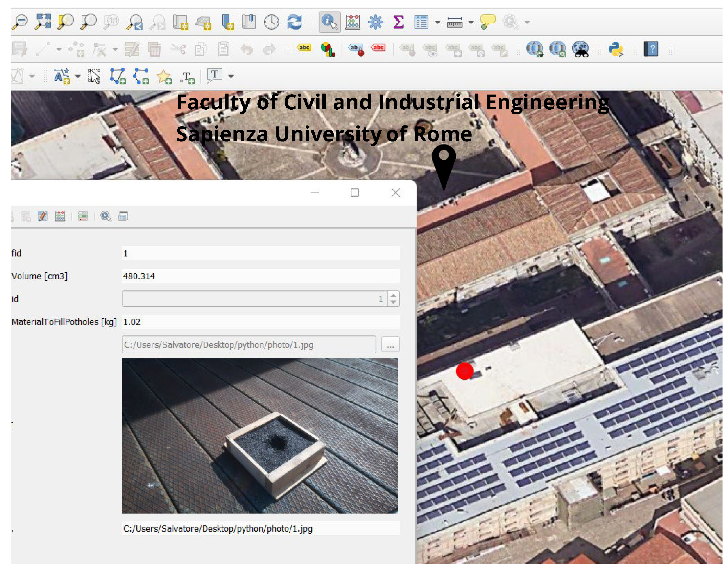Click the pothole photo thumbnail
The image size is (728, 572).
click(x=260, y=436)
